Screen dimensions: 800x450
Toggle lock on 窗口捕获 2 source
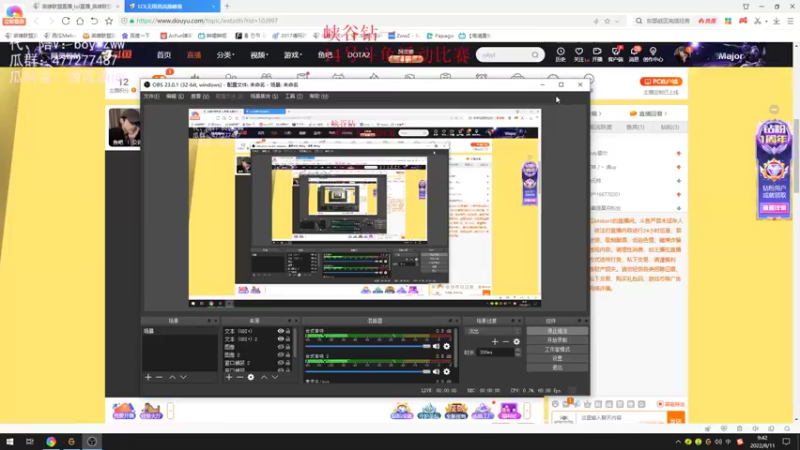point(288,363)
